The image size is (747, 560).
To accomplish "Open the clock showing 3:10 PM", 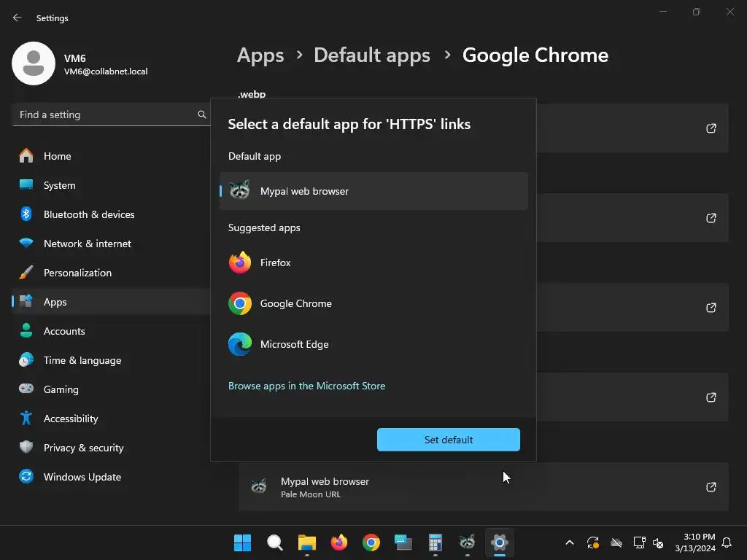I will 695,542.
